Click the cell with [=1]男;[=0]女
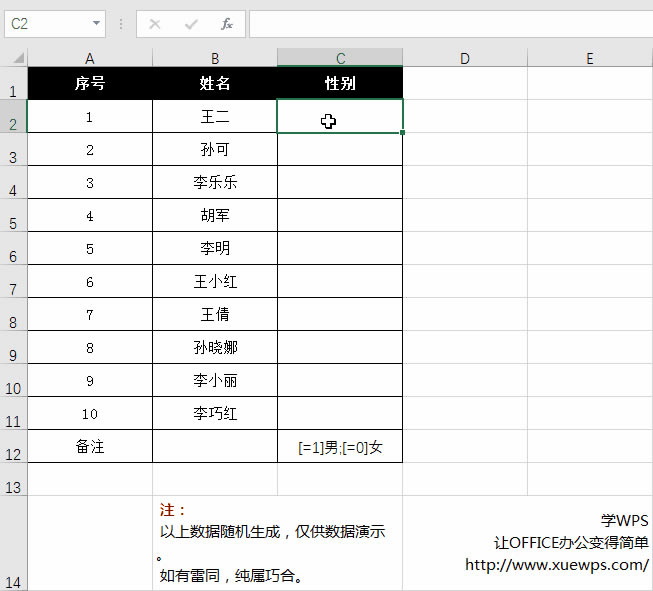653x591 pixels. 340,447
